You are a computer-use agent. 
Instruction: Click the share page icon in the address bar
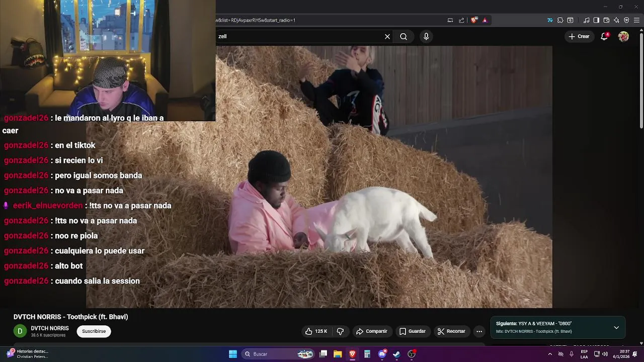click(461, 20)
